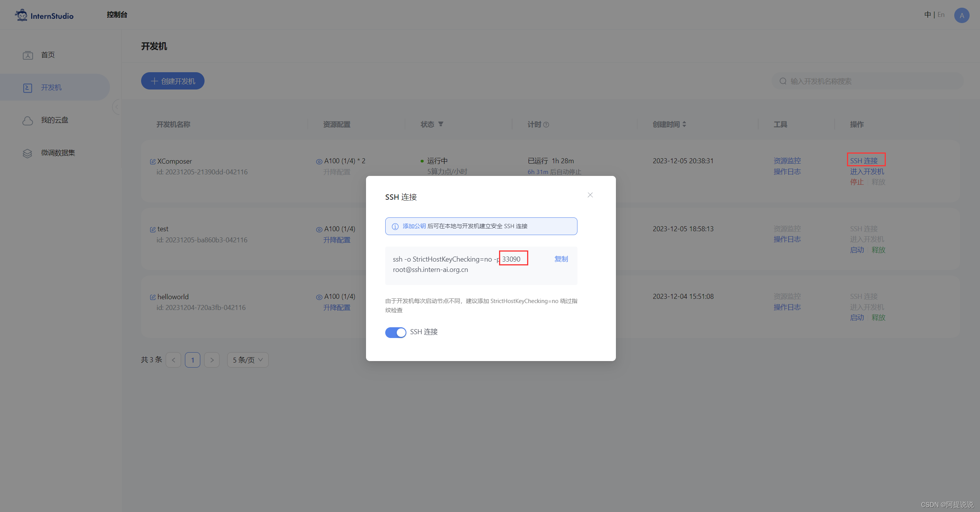
Task: Click creation time 2023-12-04 15:51:08
Action: pos(683,296)
